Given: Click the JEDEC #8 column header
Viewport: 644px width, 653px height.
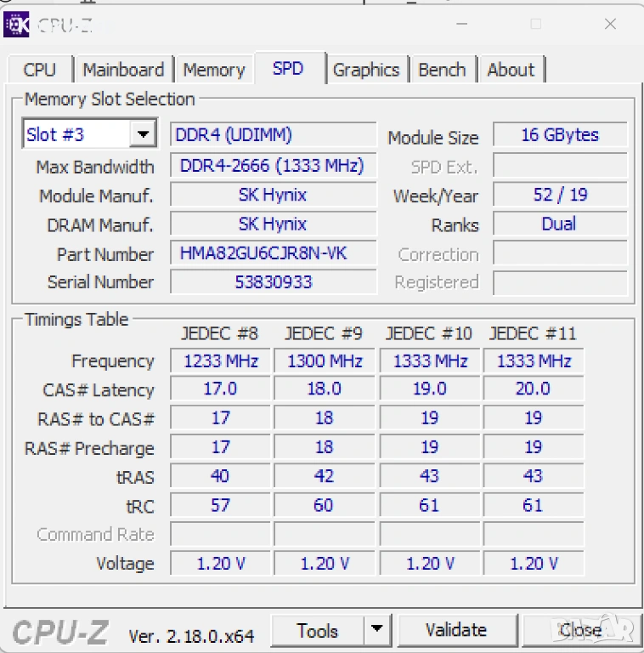Looking at the screenshot, I should (220, 333).
